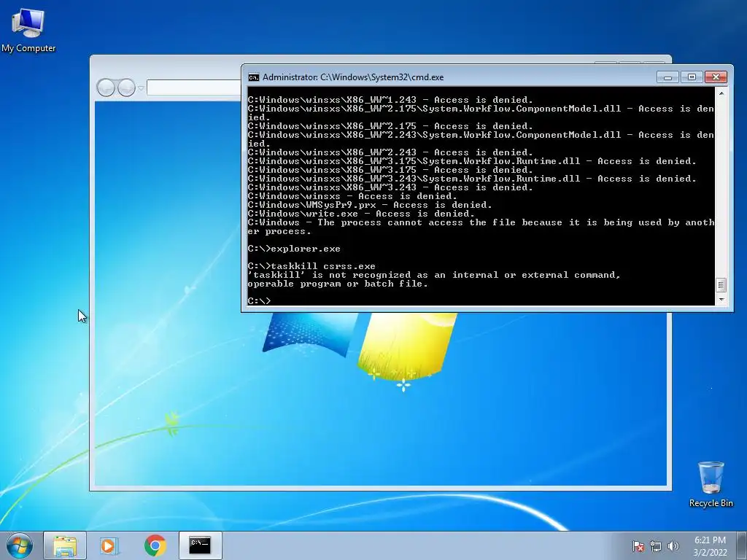Click the 'C:\>taskkill csrss.exe' line
747x560 pixels.
[311, 266]
